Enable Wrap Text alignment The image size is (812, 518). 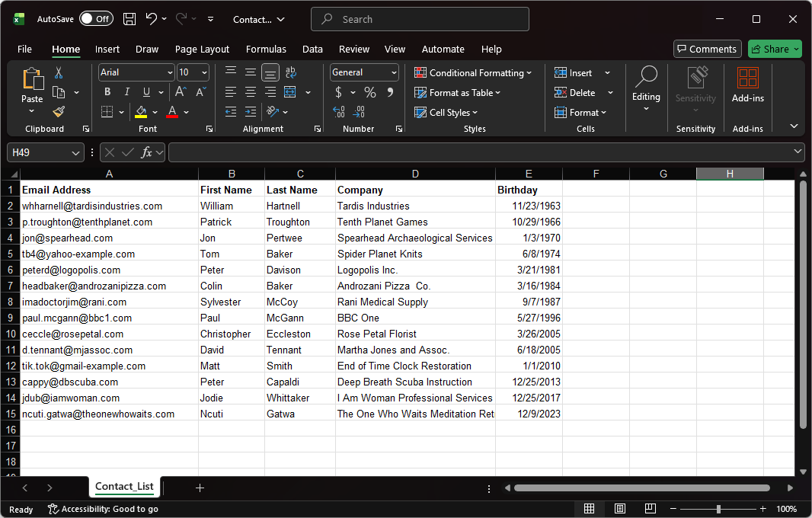pyautogui.click(x=290, y=72)
